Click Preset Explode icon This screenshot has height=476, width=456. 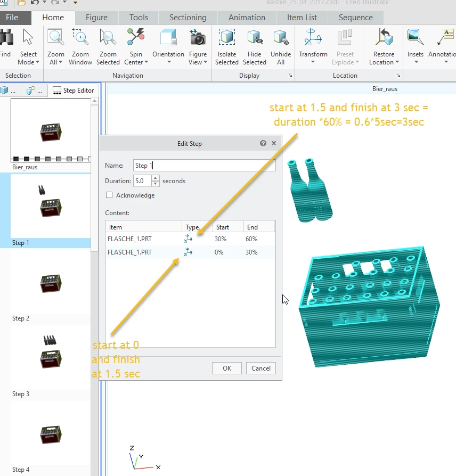click(x=345, y=37)
